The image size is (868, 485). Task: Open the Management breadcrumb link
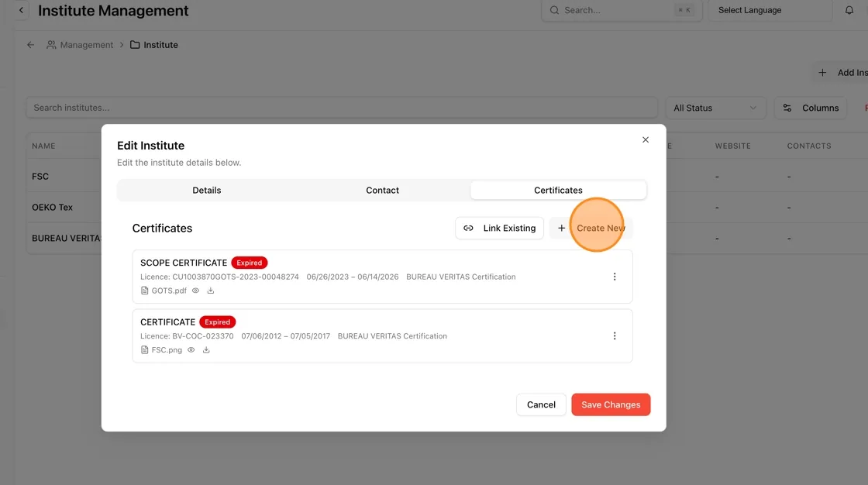coord(80,45)
